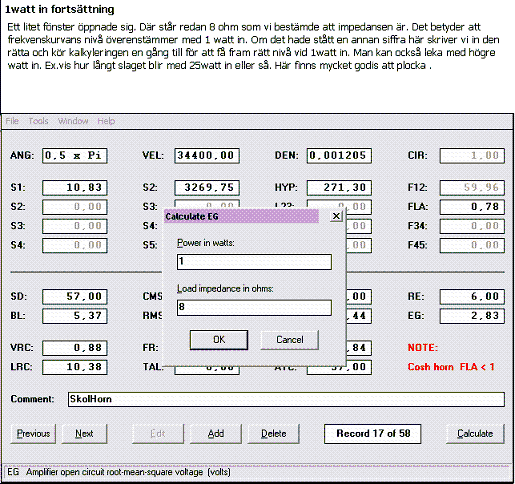Select the DEN field 0,001205
This screenshot has width=515, height=484.
click(x=339, y=156)
